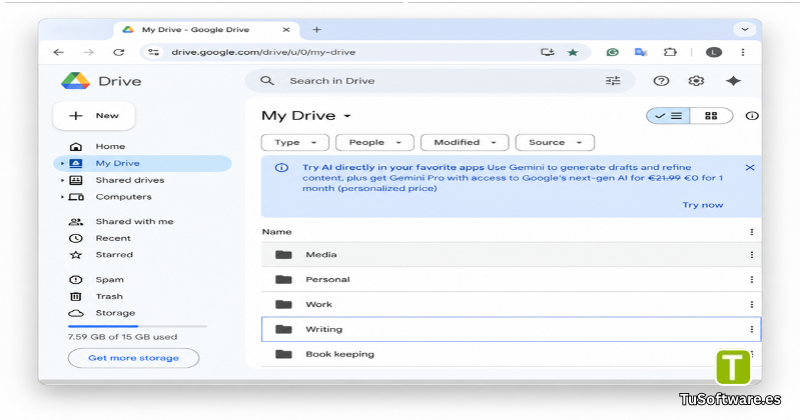Open more actions for Media folder
The image size is (800, 420).
752,254
